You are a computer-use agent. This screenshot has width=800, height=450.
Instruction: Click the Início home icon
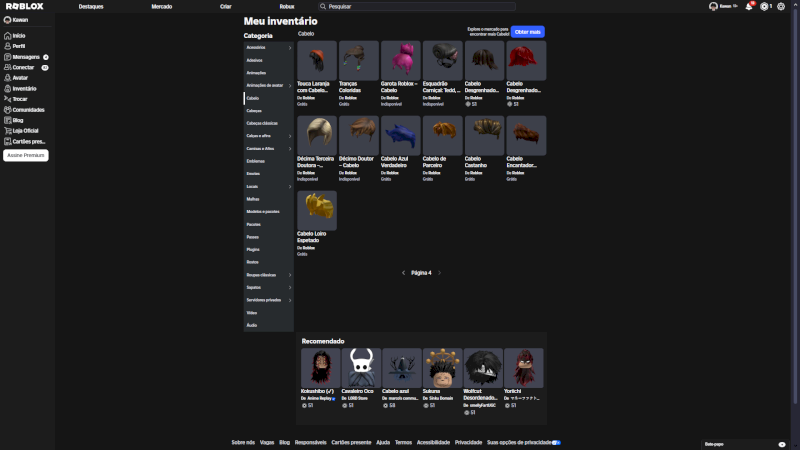point(8,36)
